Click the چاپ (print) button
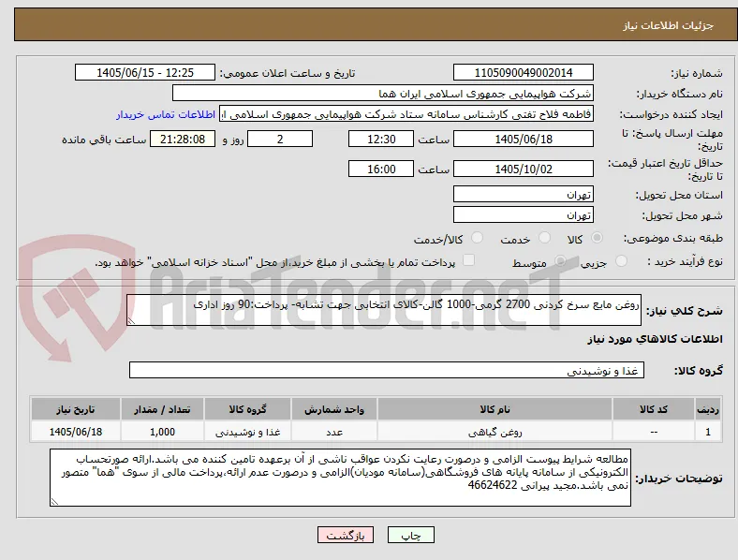The width and height of the screenshot is (738, 560). 410,535
